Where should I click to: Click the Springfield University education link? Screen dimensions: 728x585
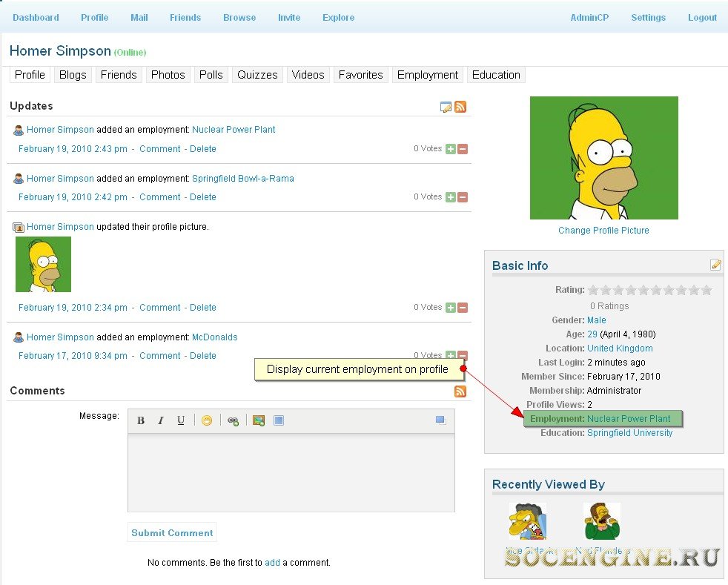tap(629, 433)
